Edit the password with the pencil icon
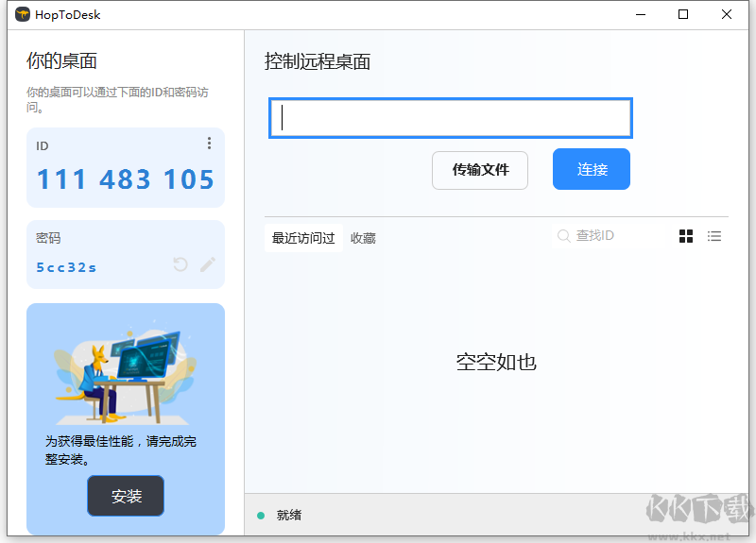Image resolution: width=756 pixels, height=543 pixels. coord(208,264)
